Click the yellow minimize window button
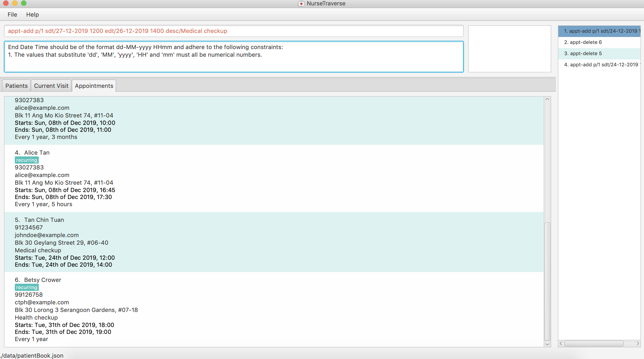This screenshot has width=644, height=359. (15, 3)
